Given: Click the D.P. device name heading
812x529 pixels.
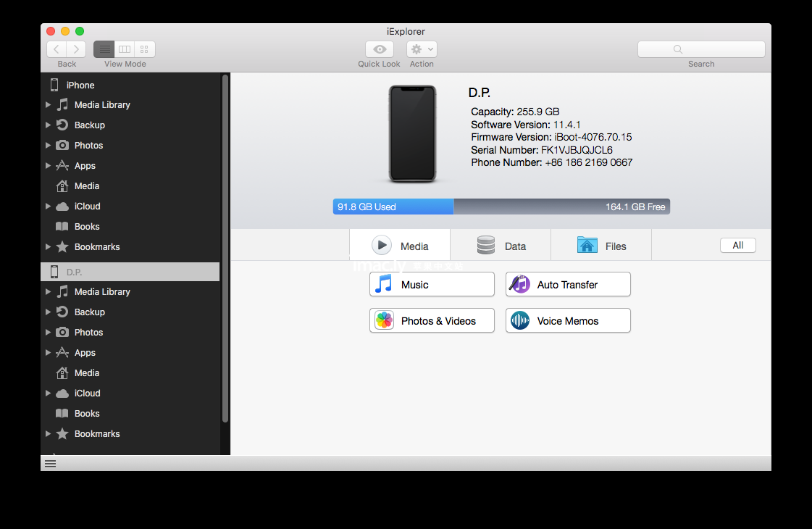Looking at the screenshot, I should 480,93.
